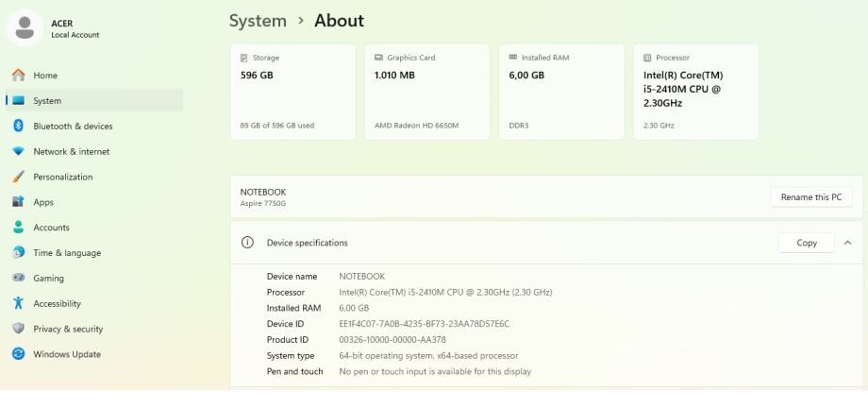Viewport: 868px width, 408px height.
Task: Open Privacy & security shield icon
Action: (x=17, y=330)
